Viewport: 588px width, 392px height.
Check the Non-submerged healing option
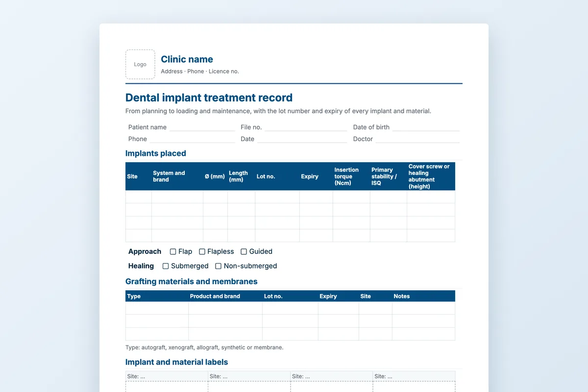[218, 266]
